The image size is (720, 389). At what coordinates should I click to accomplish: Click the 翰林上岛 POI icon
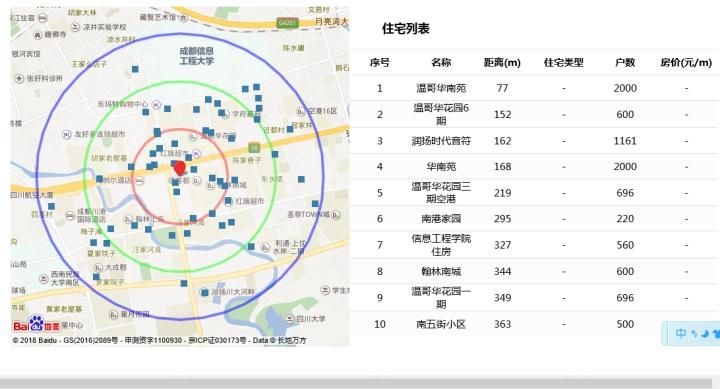[x=128, y=220]
